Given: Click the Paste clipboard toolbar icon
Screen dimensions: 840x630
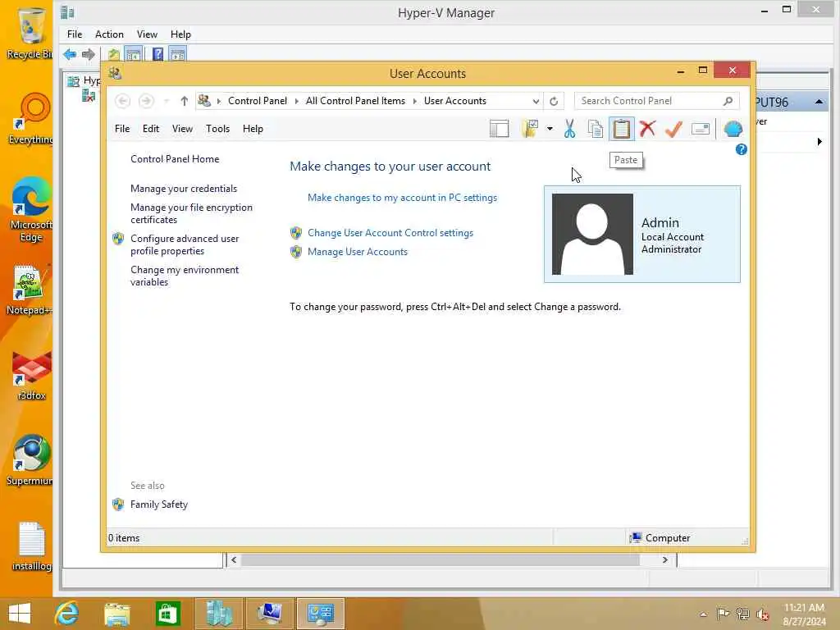Looking at the screenshot, I should 622,129.
